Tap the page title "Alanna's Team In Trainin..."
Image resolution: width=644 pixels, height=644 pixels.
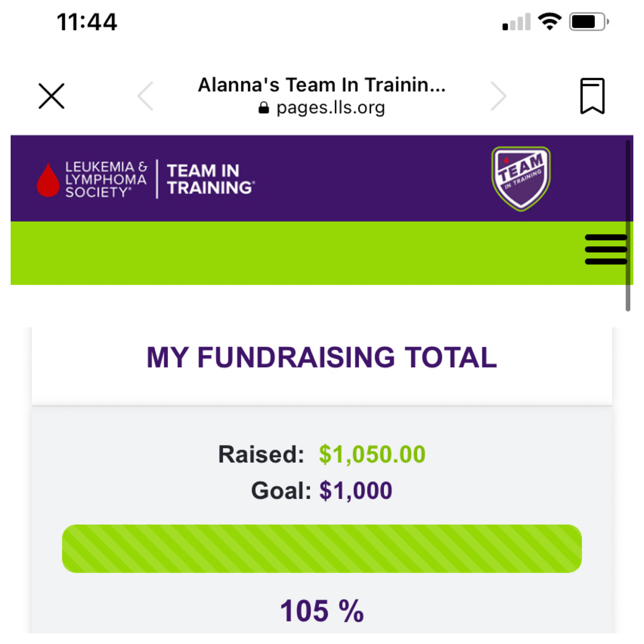pyautogui.click(x=322, y=85)
